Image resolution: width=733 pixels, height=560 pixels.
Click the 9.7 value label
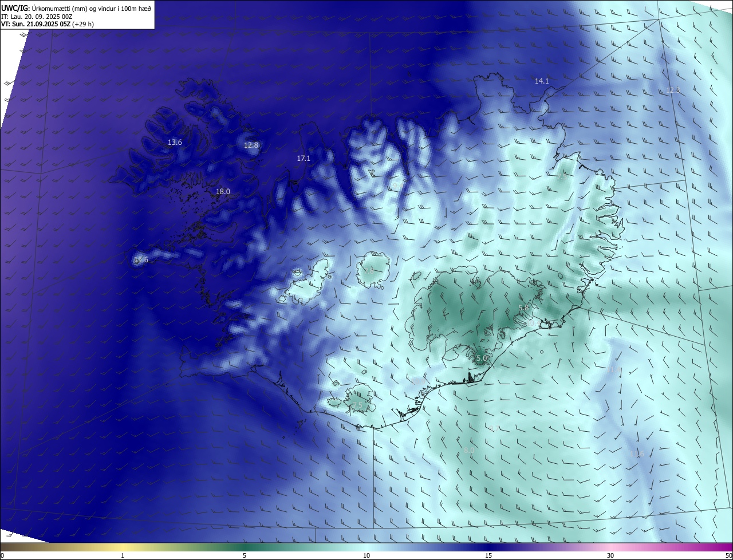pyautogui.click(x=494, y=428)
